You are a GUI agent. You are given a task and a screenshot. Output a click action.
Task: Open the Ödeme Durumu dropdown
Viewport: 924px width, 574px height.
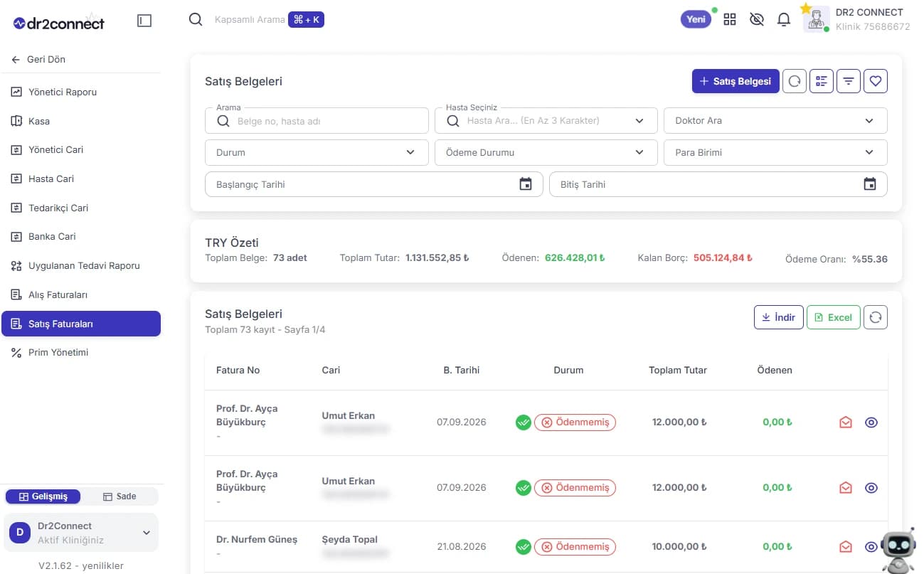pyautogui.click(x=546, y=152)
